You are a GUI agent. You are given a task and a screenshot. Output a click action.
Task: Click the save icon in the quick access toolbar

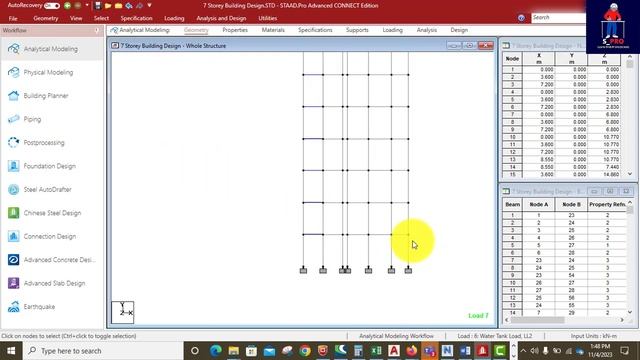pyautogui.click(x=98, y=6)
